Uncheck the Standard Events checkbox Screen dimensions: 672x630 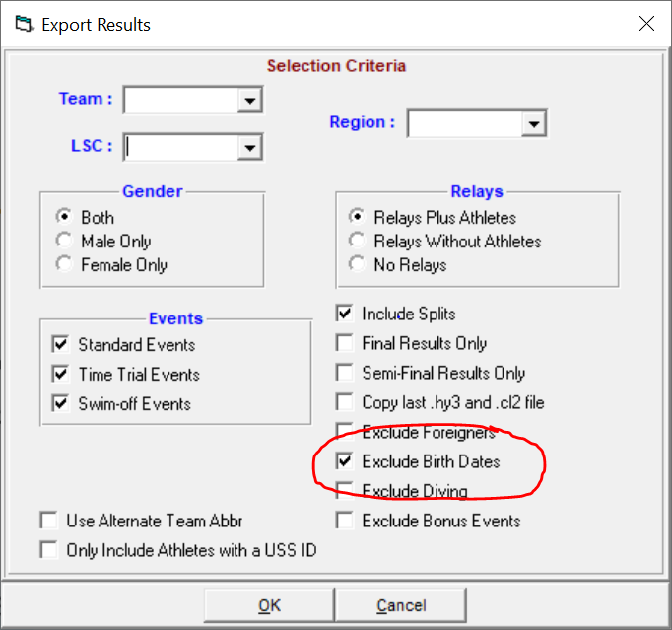coord(61,345)
